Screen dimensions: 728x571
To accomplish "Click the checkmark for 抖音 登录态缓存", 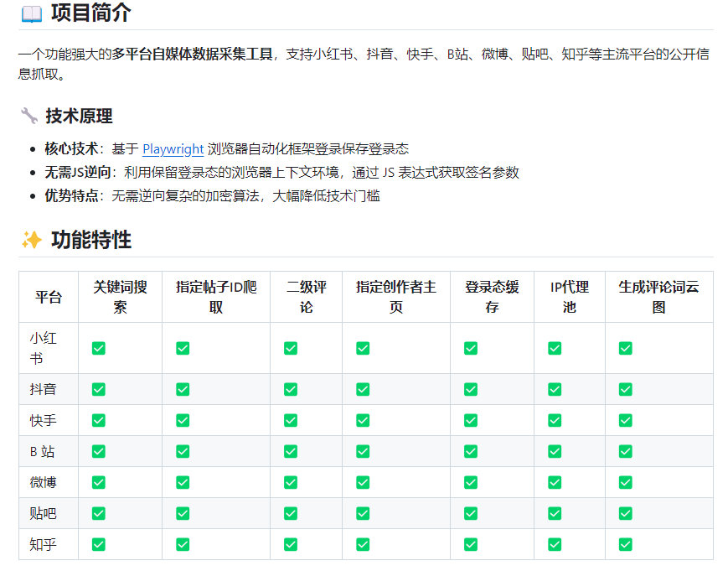I will tap(470, 389).
